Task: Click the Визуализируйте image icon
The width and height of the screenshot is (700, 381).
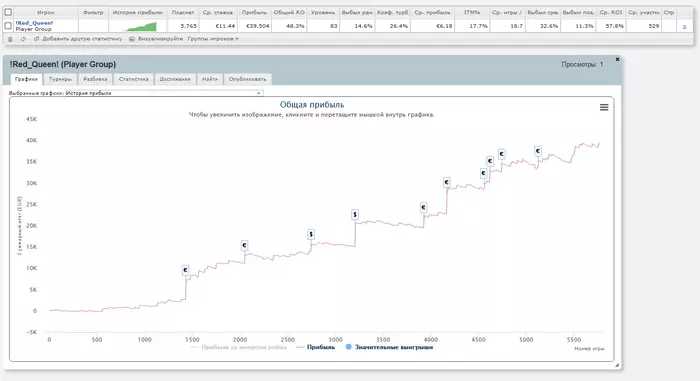Action: pos(132,39)
